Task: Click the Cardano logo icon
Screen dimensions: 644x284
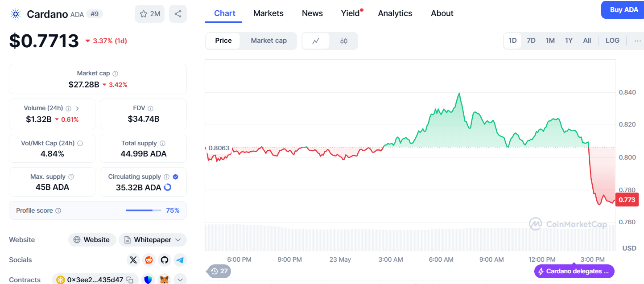Action: coord(16,14)
